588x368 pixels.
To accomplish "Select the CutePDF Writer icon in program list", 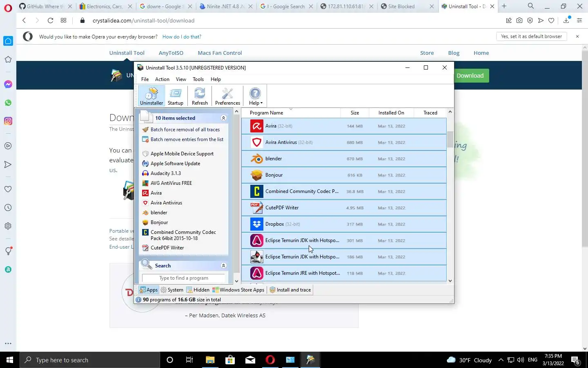I will pos(257,208).
